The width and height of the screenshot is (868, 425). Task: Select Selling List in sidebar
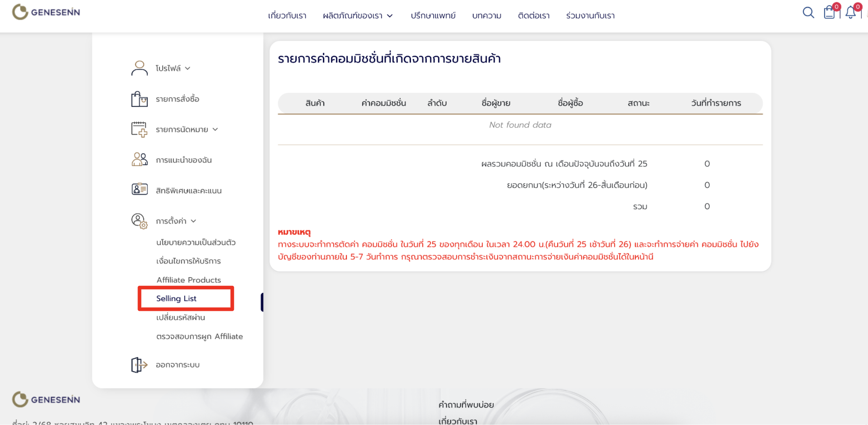pyautogui.click(x=176, y=299)
